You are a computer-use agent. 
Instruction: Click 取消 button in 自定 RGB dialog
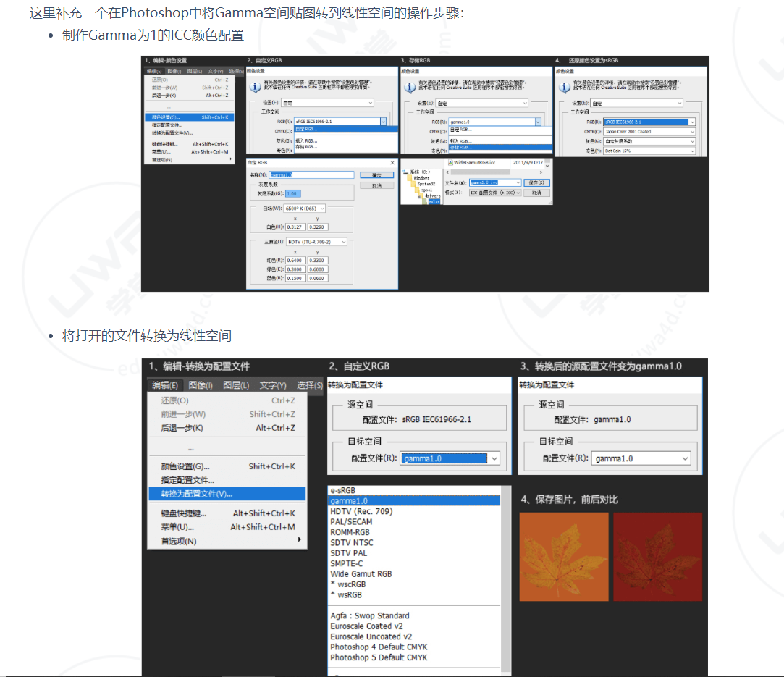tap(377, 185)
